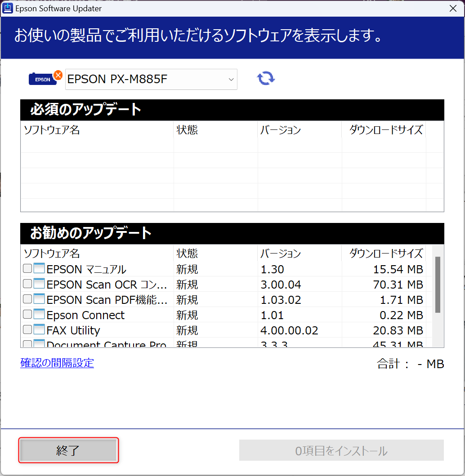
Task: Click the 合計： - MB total label
Action: pyautogui.click(x=410, y=364)
